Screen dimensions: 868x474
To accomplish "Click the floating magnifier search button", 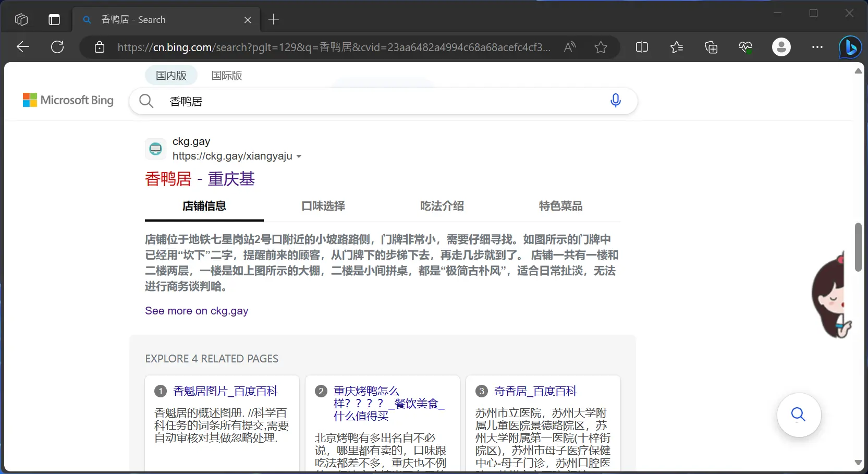I will pyautogui.click(x=799, y=415).
